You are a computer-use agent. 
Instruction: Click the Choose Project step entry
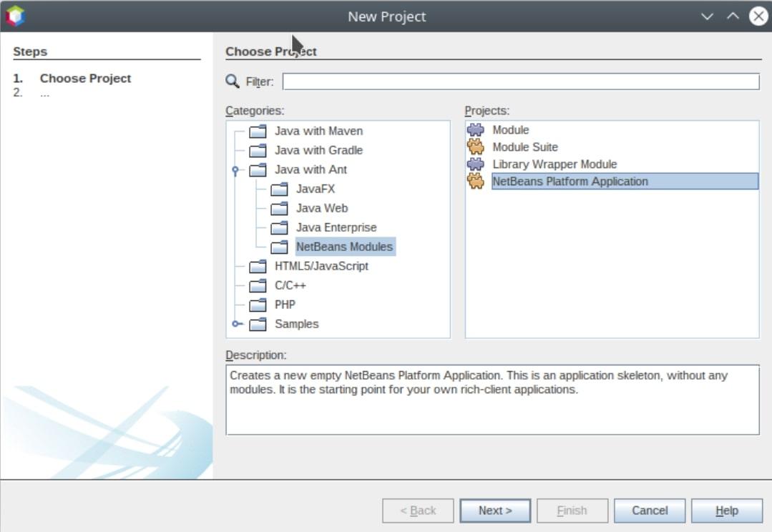click(85, 78)
